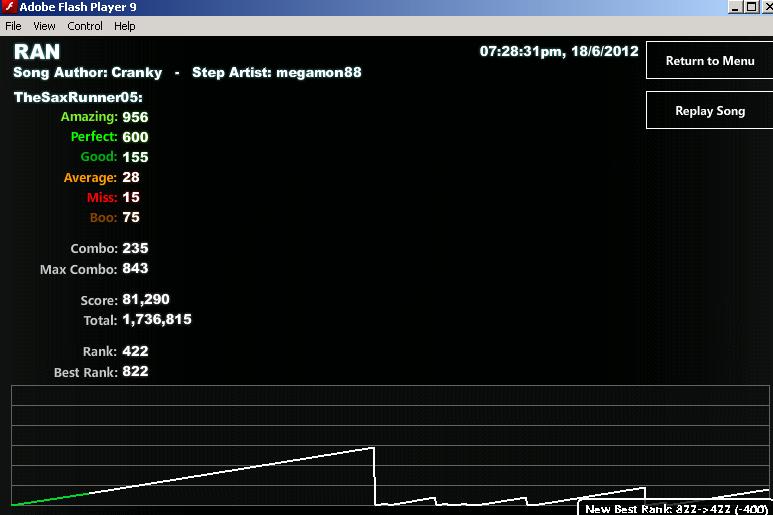Click the Return to Menu button
This screenshot has width=773, height=515.
click(710, 61)
